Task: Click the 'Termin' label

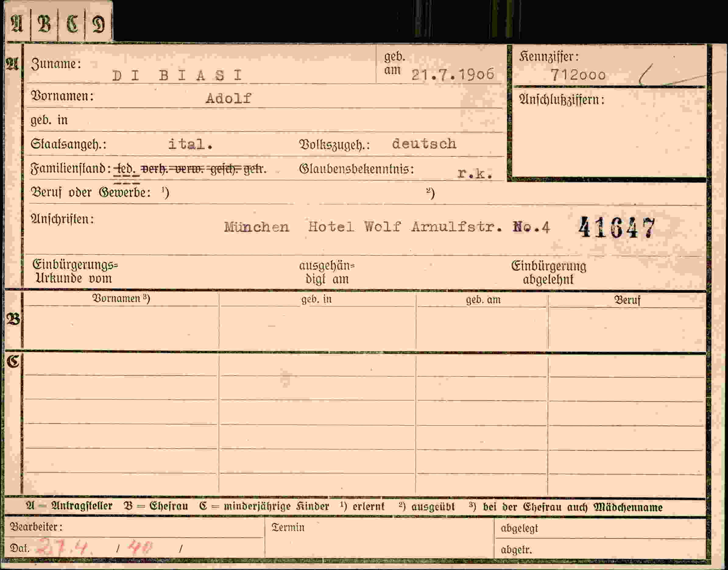Action: [x=288, y=528]
